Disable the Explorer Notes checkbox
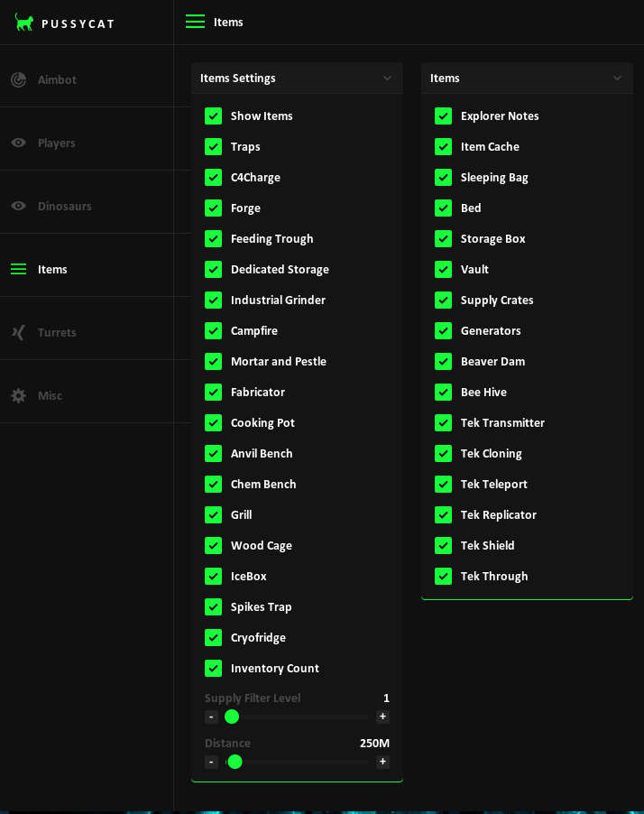The image size is (644, 814). tap(444, 116)
